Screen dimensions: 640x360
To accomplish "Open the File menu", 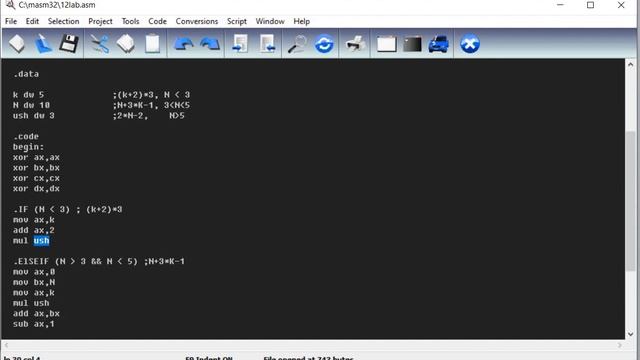I will point(11,21).
